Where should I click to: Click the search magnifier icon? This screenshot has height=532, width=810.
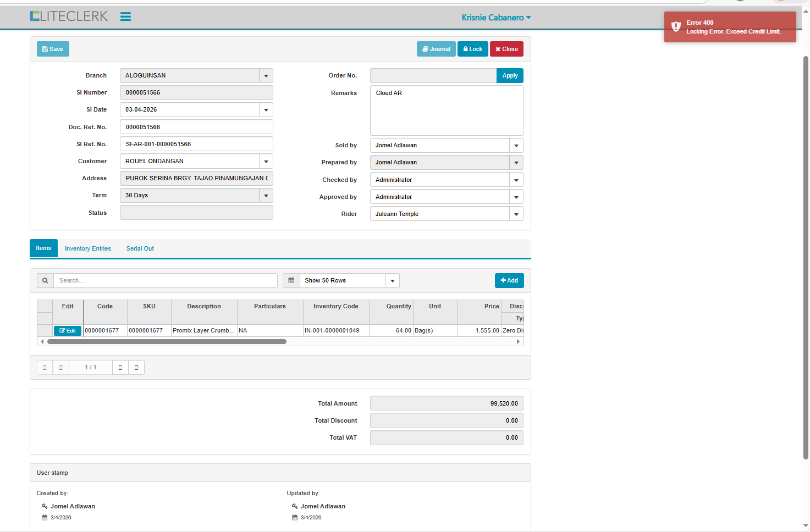(45, 280)
